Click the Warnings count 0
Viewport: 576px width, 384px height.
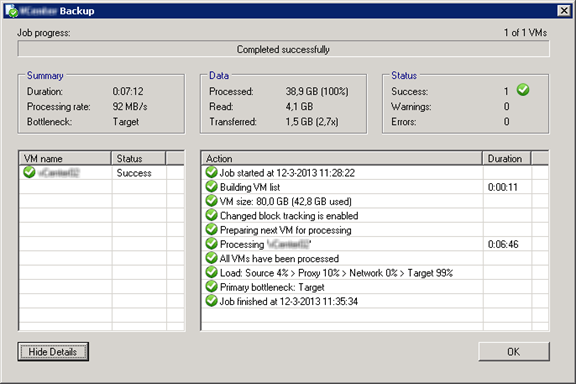click(506, 107)
